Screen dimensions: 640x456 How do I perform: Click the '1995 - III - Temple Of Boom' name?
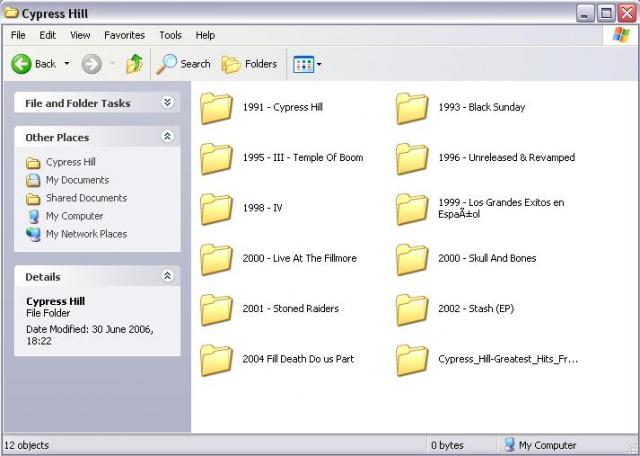(x=303, y=158)
